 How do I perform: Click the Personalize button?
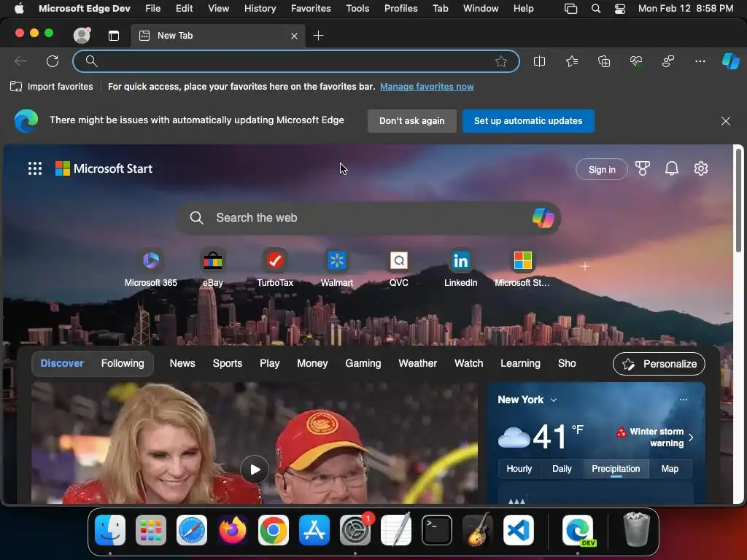tap(659, 364)
